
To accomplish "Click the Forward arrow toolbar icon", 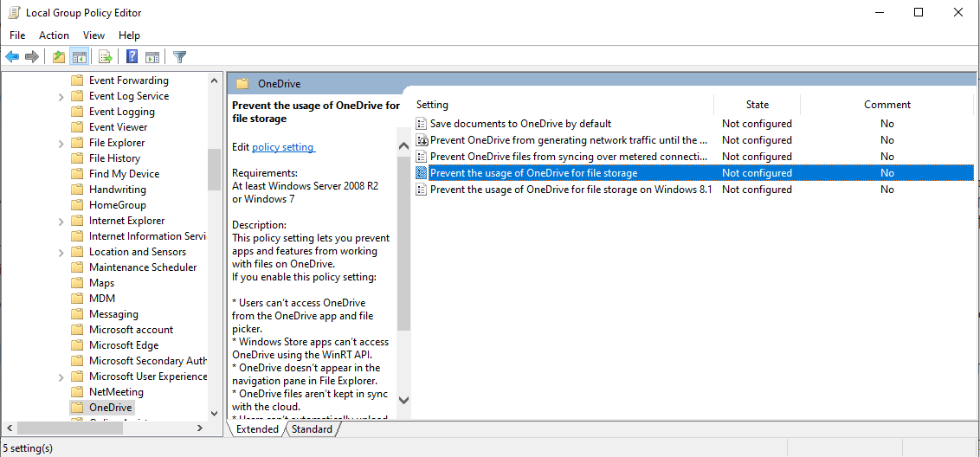I will 32,57.
